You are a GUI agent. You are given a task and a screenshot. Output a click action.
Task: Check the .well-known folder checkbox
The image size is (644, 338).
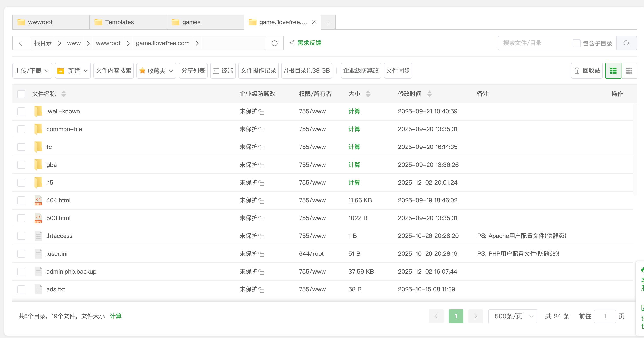click(x=21, y=111)
